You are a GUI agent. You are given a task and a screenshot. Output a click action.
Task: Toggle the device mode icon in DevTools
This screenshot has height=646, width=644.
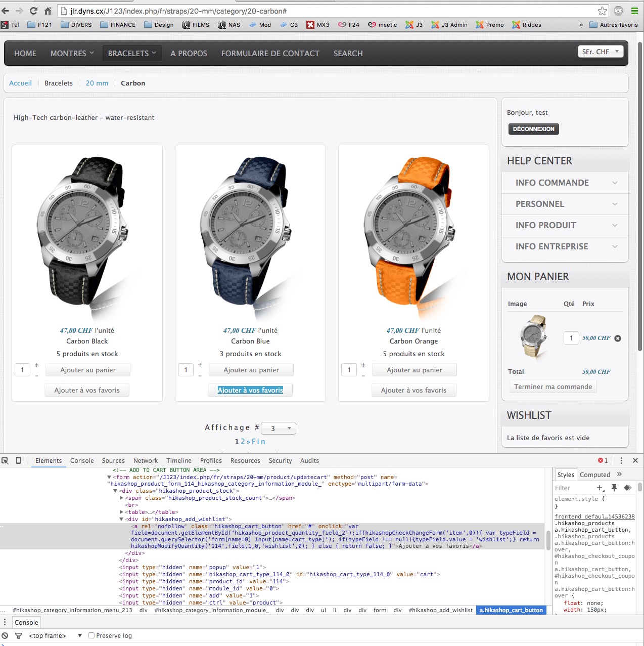click(x=19, y=460)
